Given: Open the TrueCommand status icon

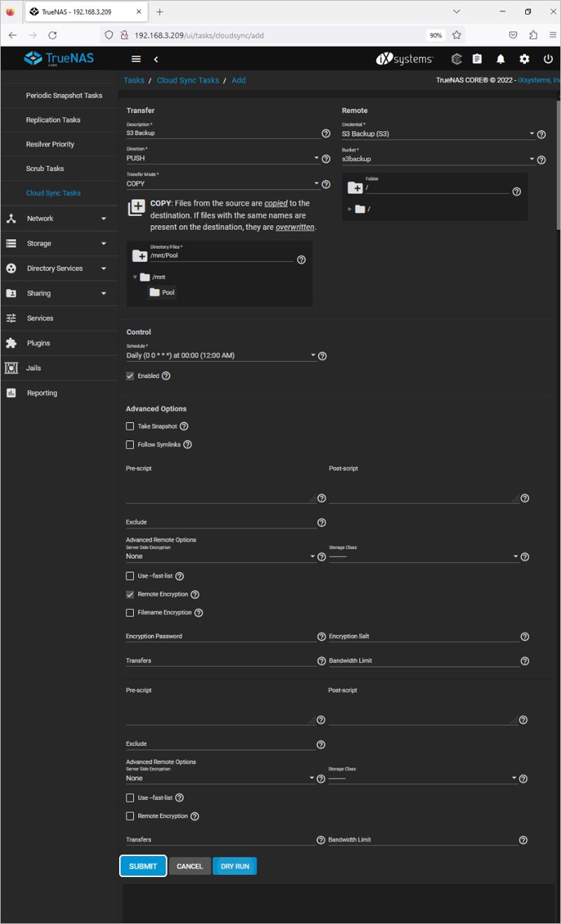Looking at the screenshot, I should (x=457, y=60).
